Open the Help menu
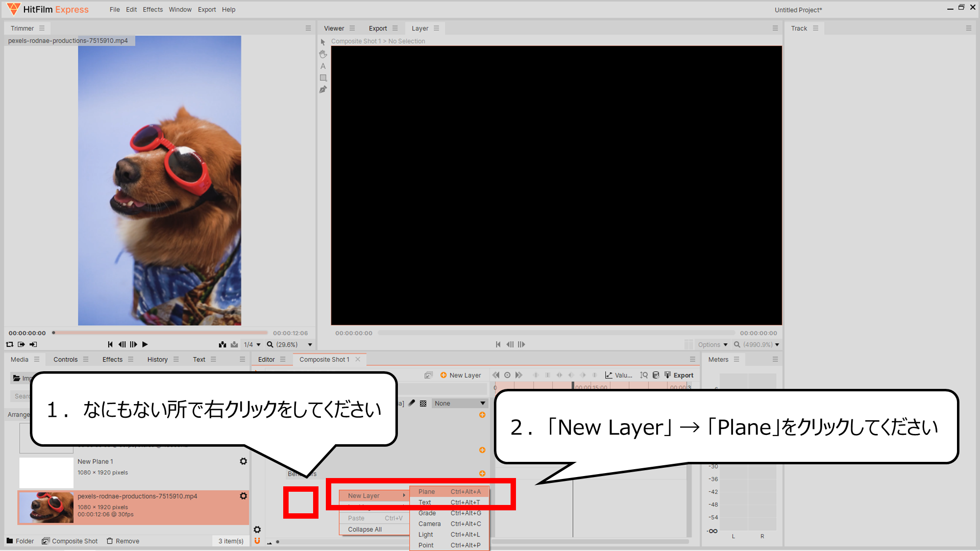Screen dimensions: 980x551 (x=228, y=9)
